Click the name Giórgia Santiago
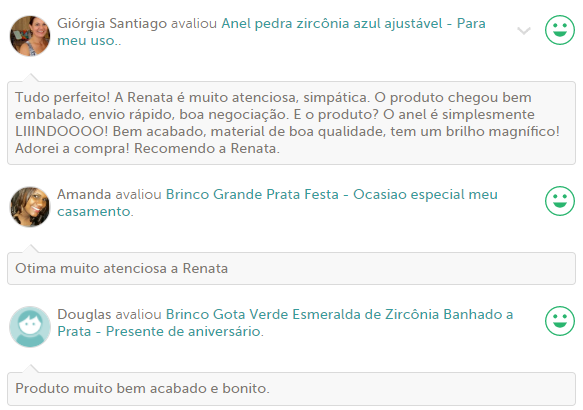This screenshot has width=583, height=410. (112, 23)
